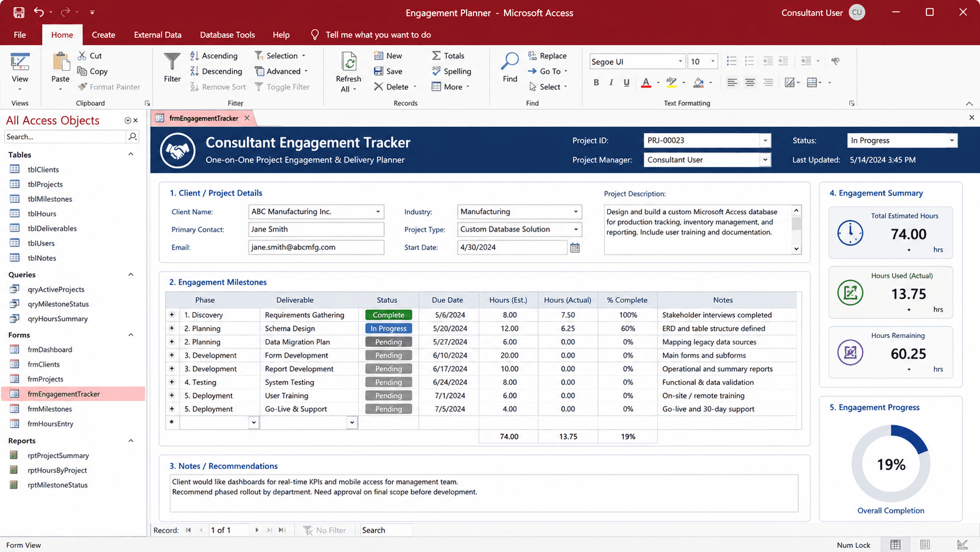This screenshot has width=980, height=552.
Task: Click Form View icon in status bar
Action: tap(896, 545)
